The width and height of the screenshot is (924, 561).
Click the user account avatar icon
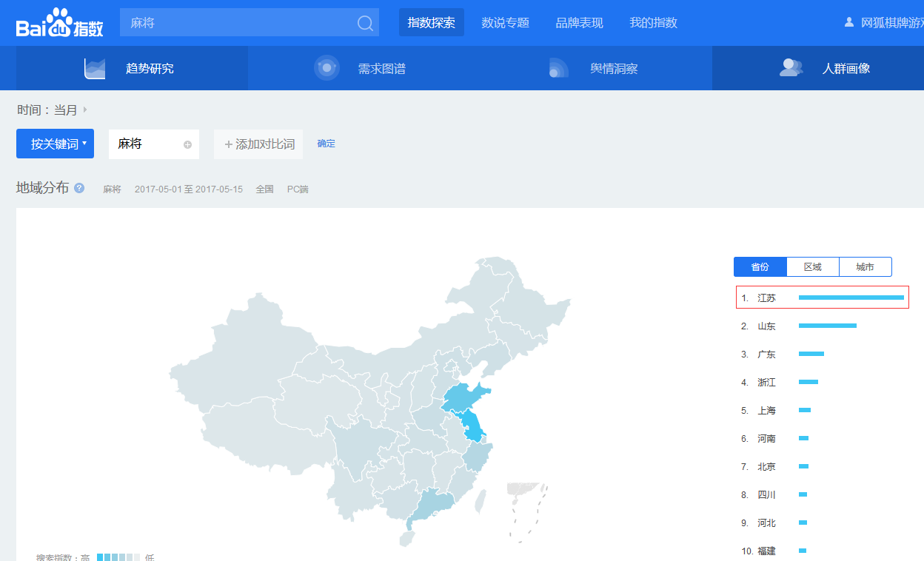849,22
